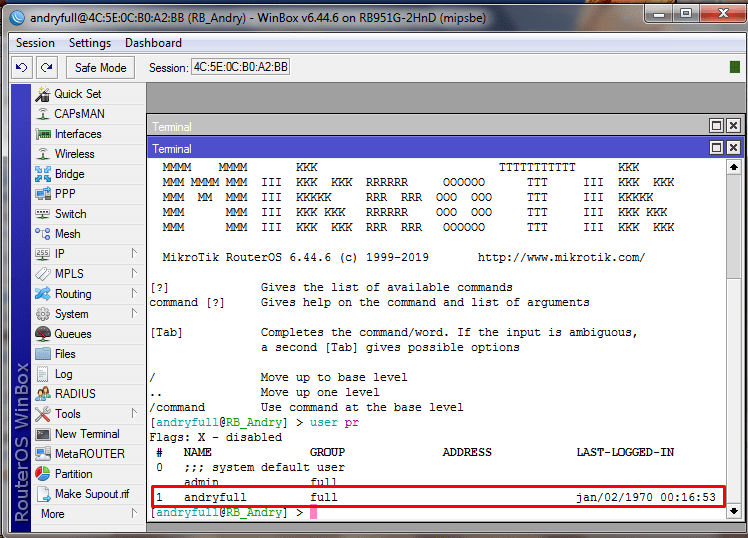This screenshot has width=748, height=538.
Task: Click the redo arrow button
Action: (46, 67)
